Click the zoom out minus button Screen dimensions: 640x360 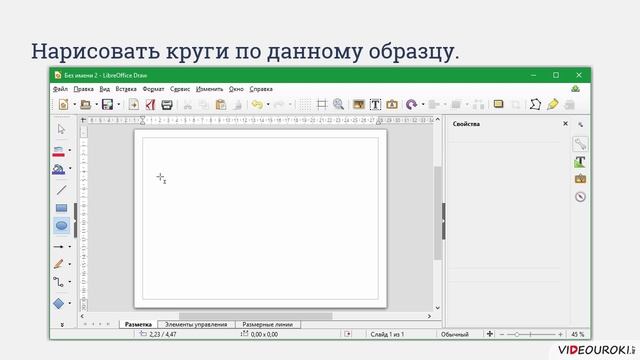point(502,334)
